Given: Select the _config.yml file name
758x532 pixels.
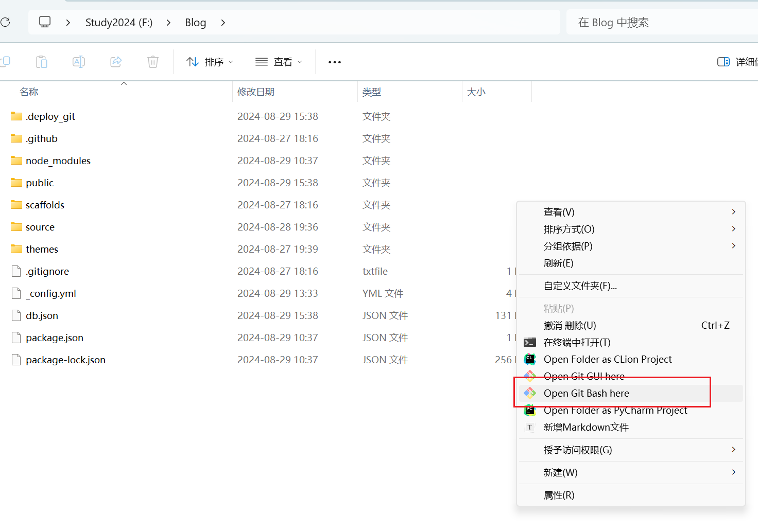Looking at the screenshot, I should pyautogui.click(x=51, y=293).
